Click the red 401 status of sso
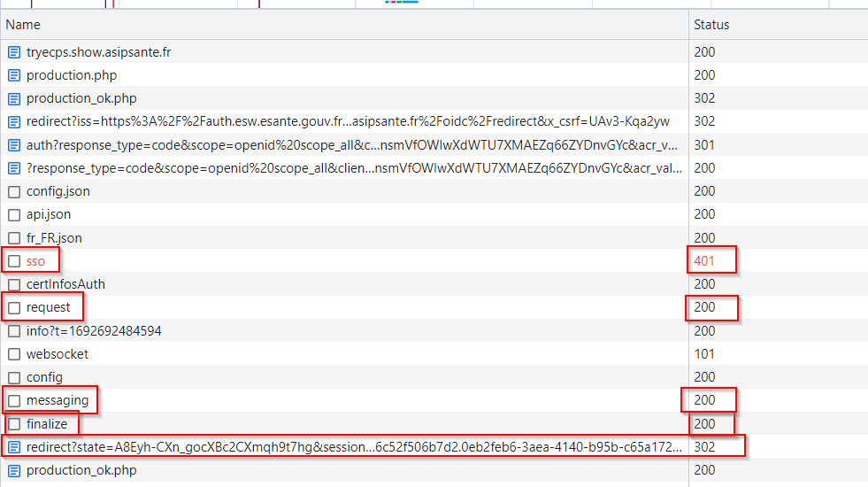This screenshot has height=487, width=868. [x=704, y=261]
